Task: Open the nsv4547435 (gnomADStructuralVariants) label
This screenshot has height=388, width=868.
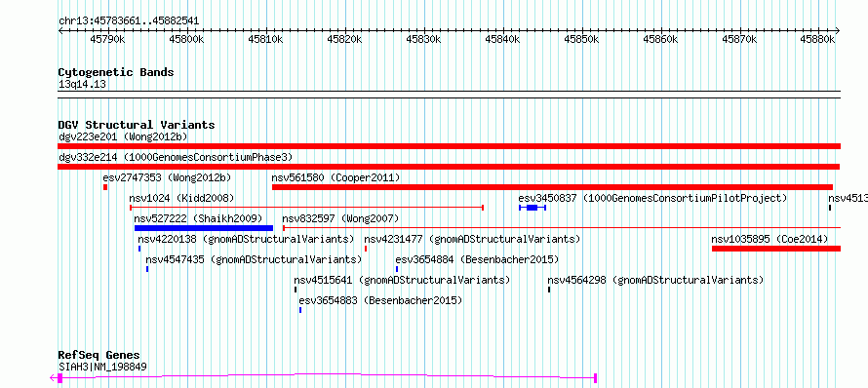Action: [255, 259]
